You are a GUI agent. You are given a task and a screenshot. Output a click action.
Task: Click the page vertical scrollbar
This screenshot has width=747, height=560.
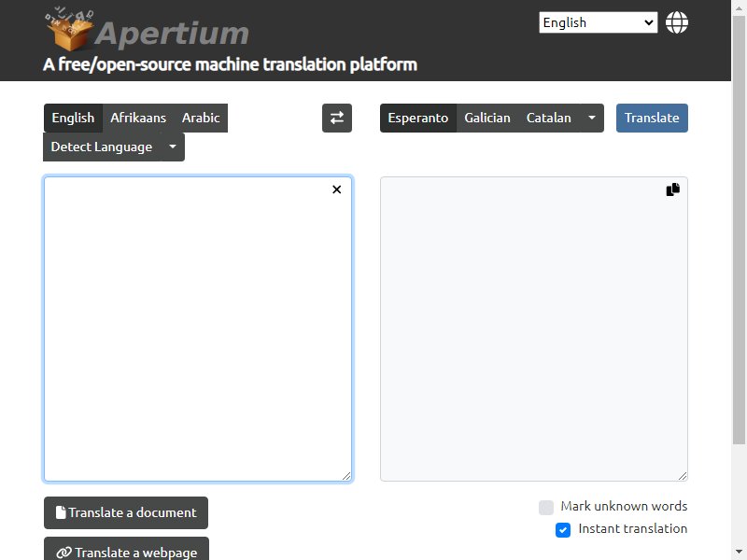tap(739, 229)
